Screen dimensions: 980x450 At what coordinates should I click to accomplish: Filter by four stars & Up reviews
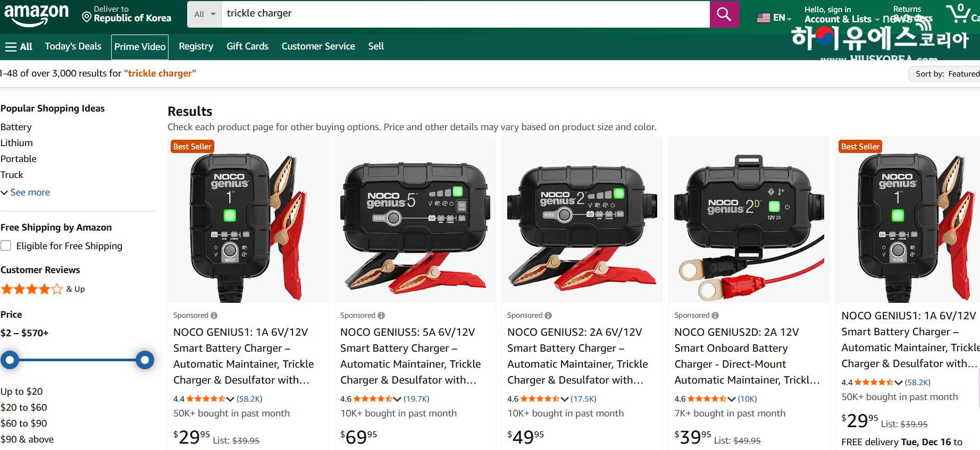click(x=43, y=289)
